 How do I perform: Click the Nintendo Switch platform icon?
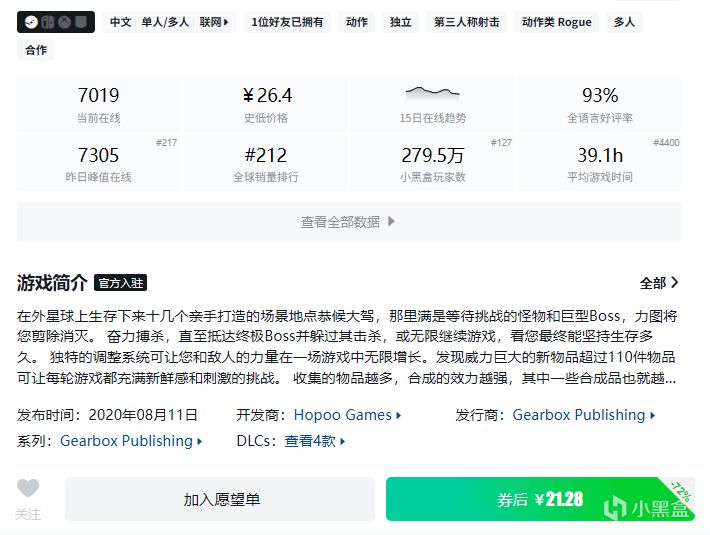(46, 21)
